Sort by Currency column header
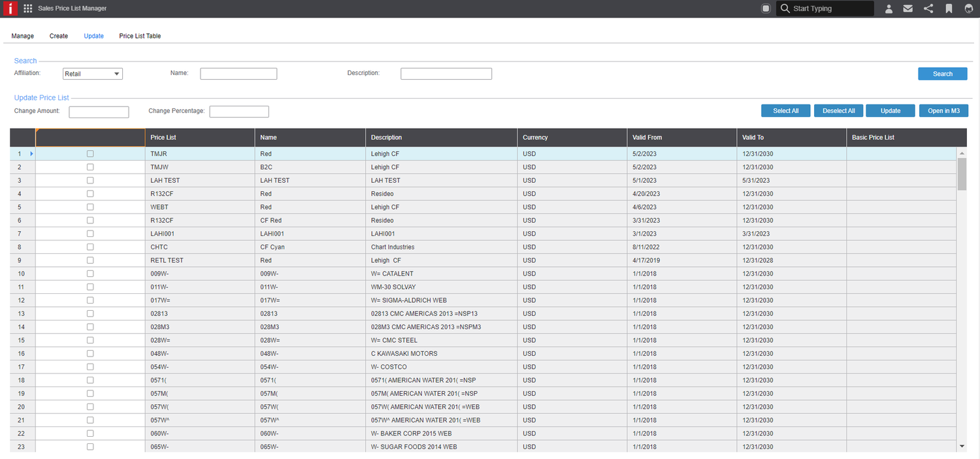 pyautogui.click(x=572, y=138)
